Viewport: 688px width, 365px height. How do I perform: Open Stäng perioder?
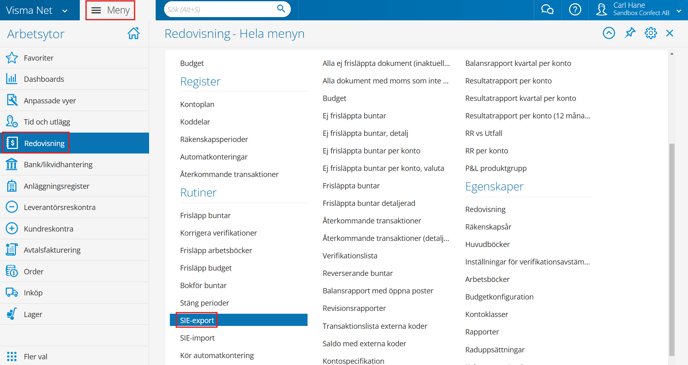coord(204,303)
